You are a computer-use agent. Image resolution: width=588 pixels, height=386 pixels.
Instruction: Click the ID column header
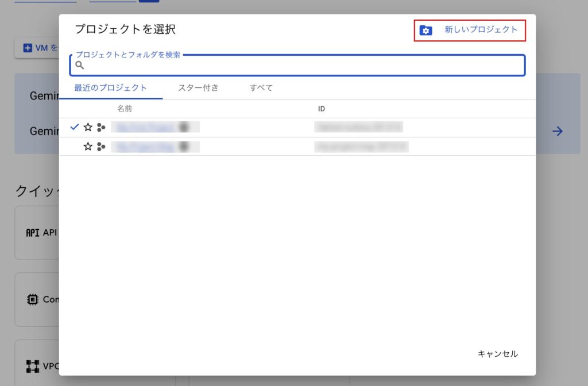[x=322, y=109]
